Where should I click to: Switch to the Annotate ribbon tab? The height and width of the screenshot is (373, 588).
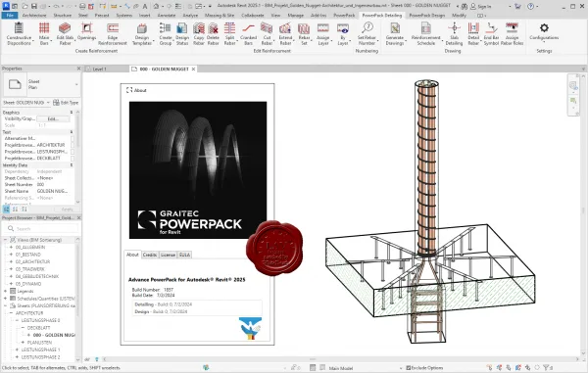(x=167, y=15)
